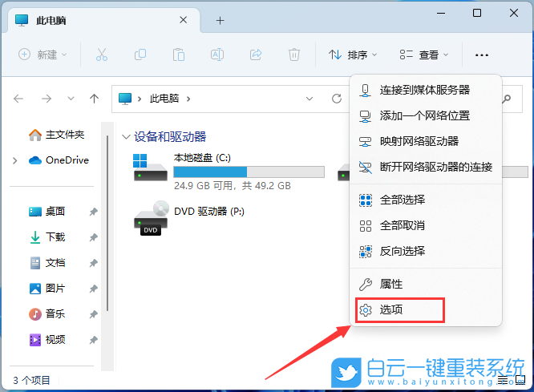Expand the address bar history dropdown

[x=309, y=99]
